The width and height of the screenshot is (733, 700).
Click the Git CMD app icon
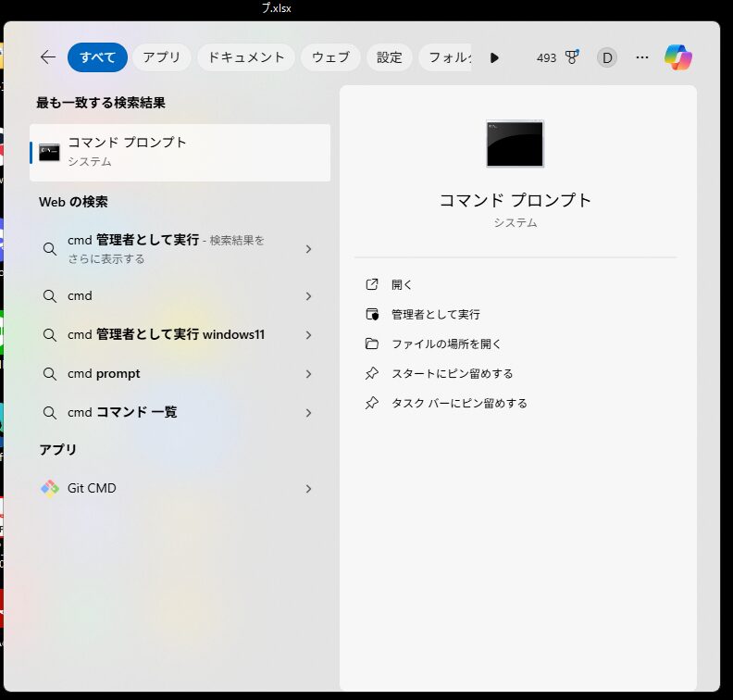[x=50, y=488]
